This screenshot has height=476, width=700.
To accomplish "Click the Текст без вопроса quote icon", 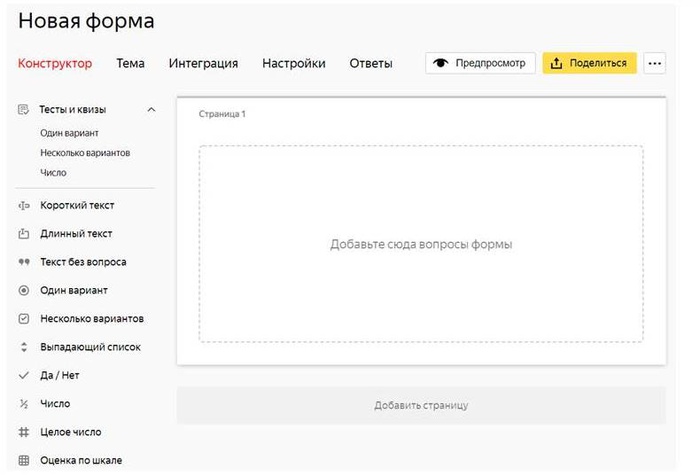I will (x=23, y=262).
